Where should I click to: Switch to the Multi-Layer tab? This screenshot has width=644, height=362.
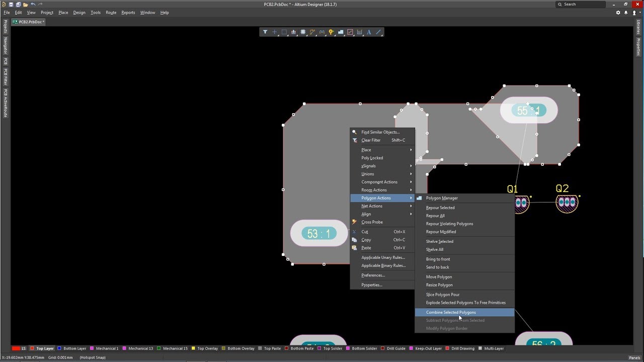coord(491,348)
